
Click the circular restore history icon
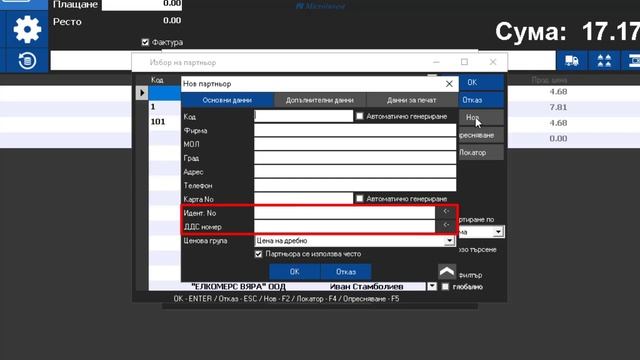[27, 61]
